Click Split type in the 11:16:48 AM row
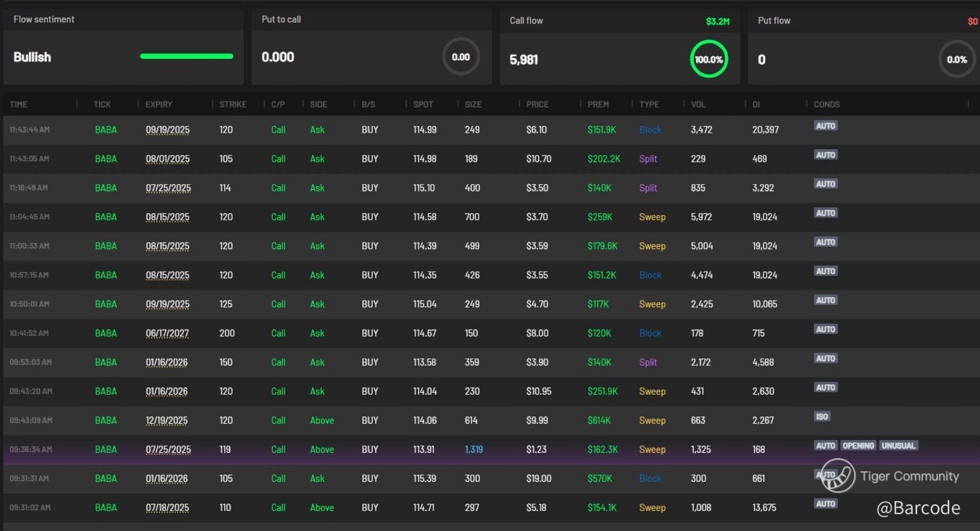 pos(648,188)
